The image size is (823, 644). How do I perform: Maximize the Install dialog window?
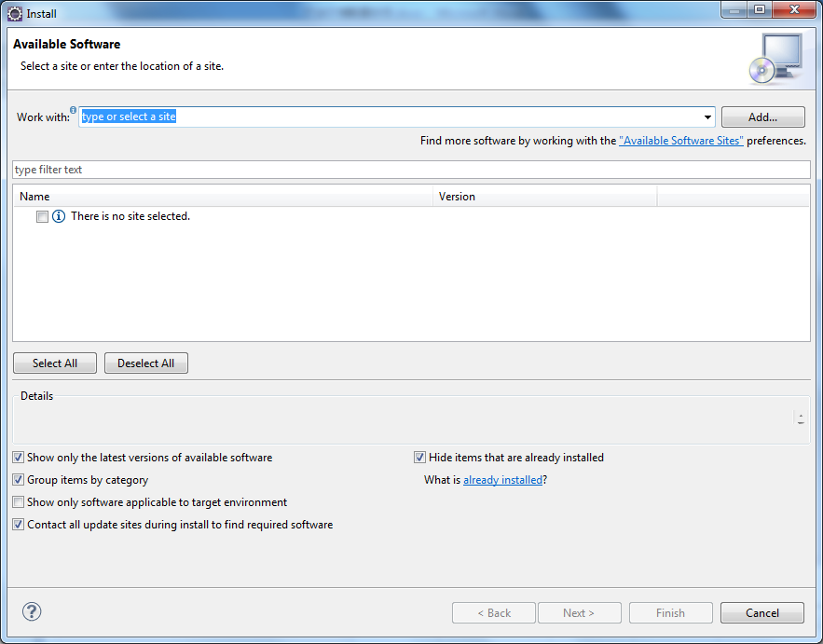tap(760, 9)
